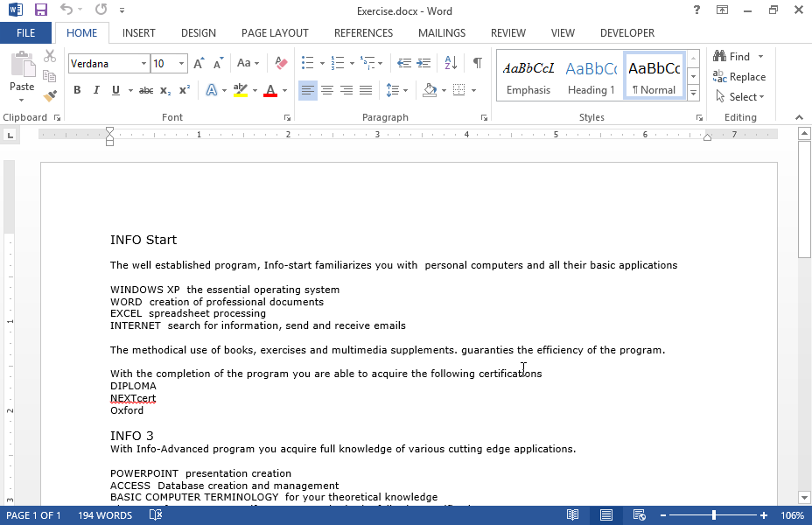Grow font size with the larger A icon

tap(199, 63)
